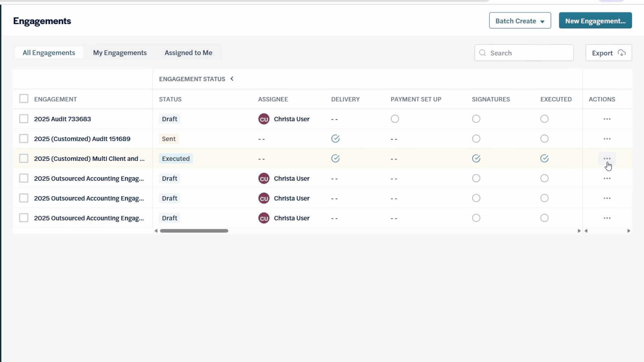
Task: Open the 2025 (Customized) Audit 151689 engagement
Action: 82,139
